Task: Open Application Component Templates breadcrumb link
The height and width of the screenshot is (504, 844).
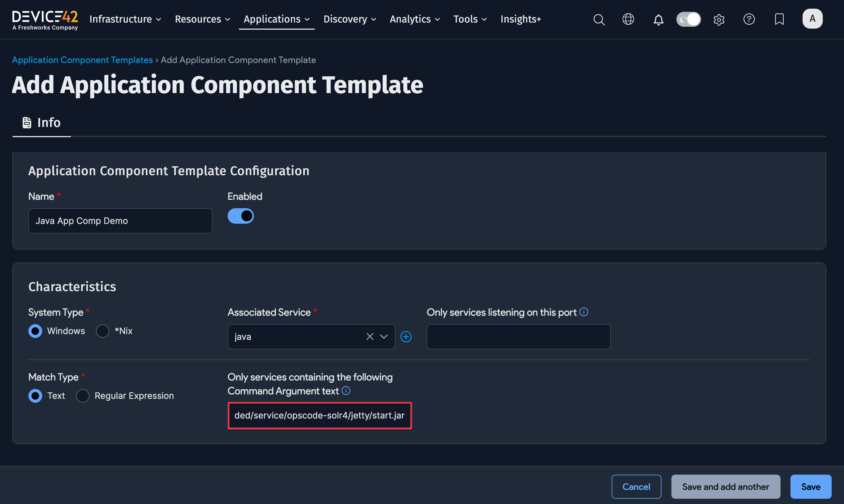Action: [x=82, y=60]
